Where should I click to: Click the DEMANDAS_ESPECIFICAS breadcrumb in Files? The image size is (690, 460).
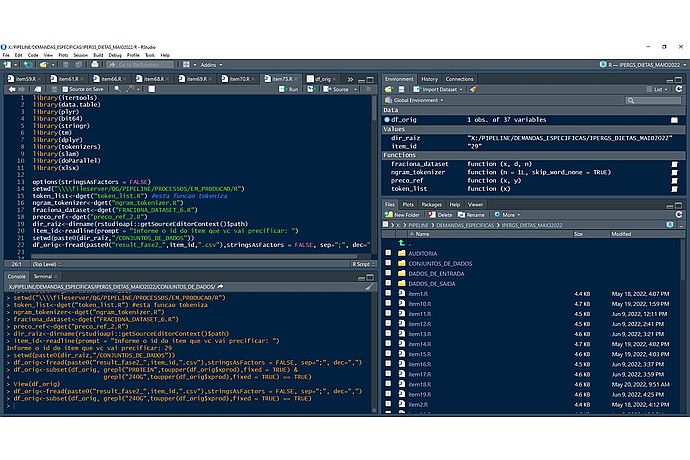click(x=465, y=225)
